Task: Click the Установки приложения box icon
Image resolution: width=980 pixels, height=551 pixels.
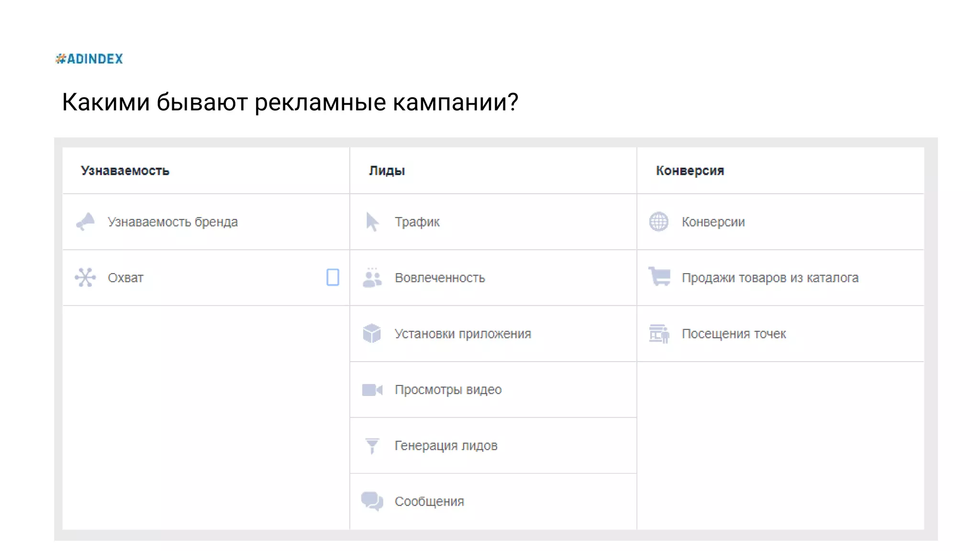Action: point(372,333)
